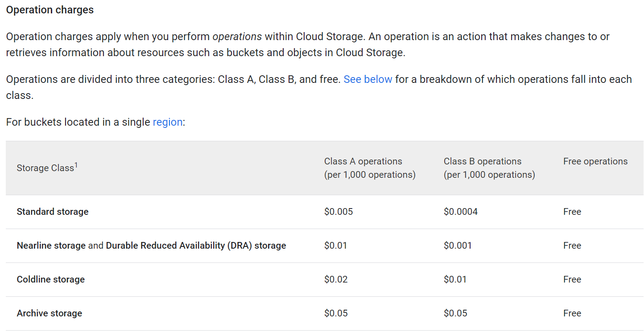The height and width of the screenshot is (336, 644).
Task: Click the 'Operation charges' heading
Action: (50, 10)
